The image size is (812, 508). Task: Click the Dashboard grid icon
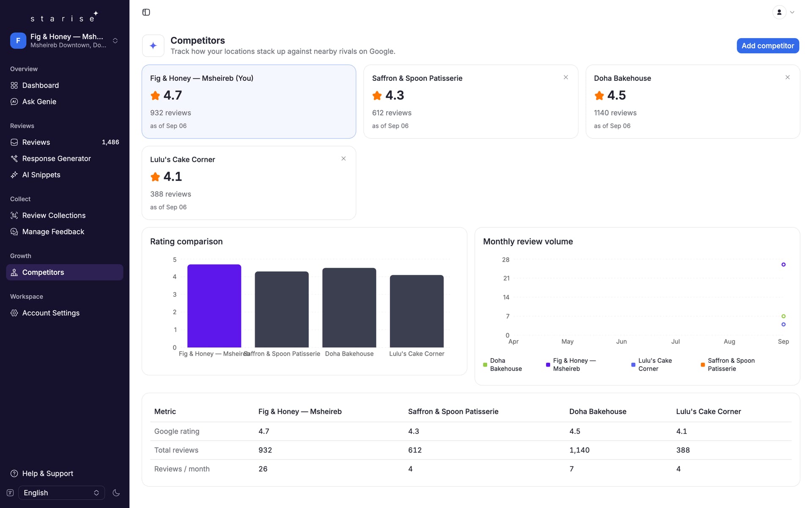(x=14, y=86)
